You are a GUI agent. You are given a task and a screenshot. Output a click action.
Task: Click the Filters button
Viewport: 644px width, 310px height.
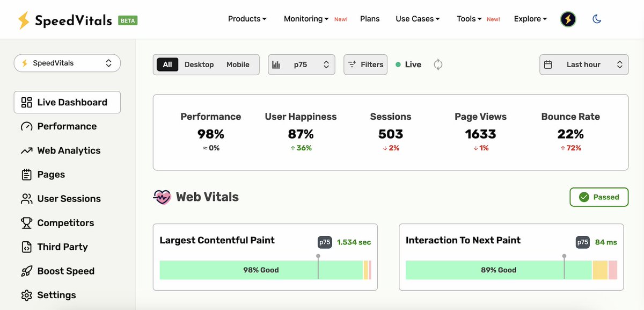tap(365, 64)
